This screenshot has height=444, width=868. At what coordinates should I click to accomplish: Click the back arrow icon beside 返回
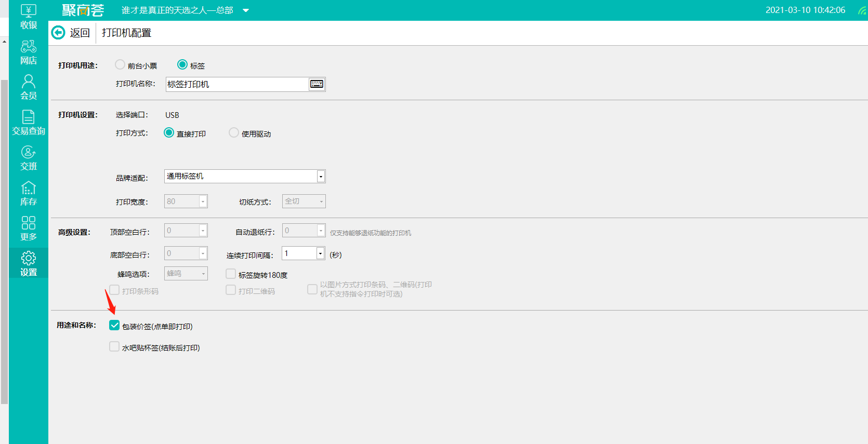point(58,33)
